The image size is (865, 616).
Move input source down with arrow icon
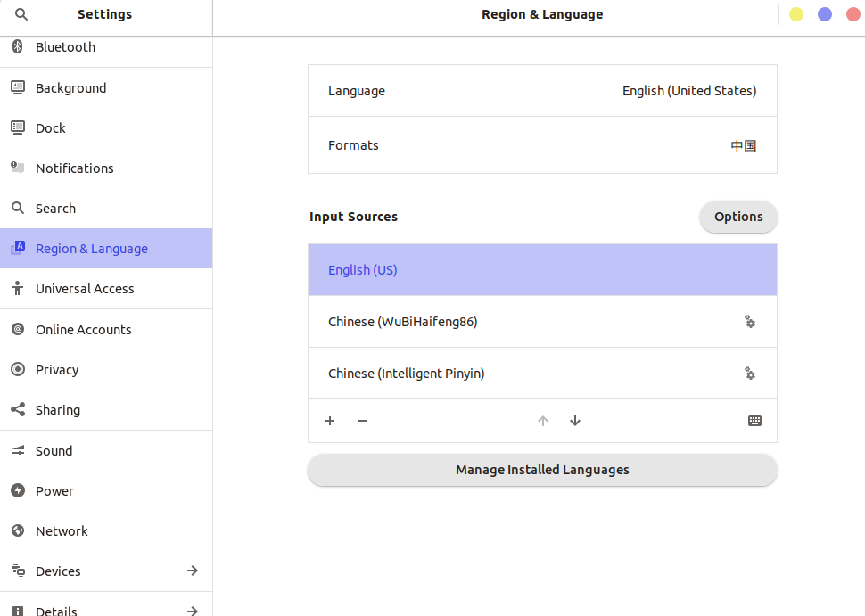[x=575, y=421]
